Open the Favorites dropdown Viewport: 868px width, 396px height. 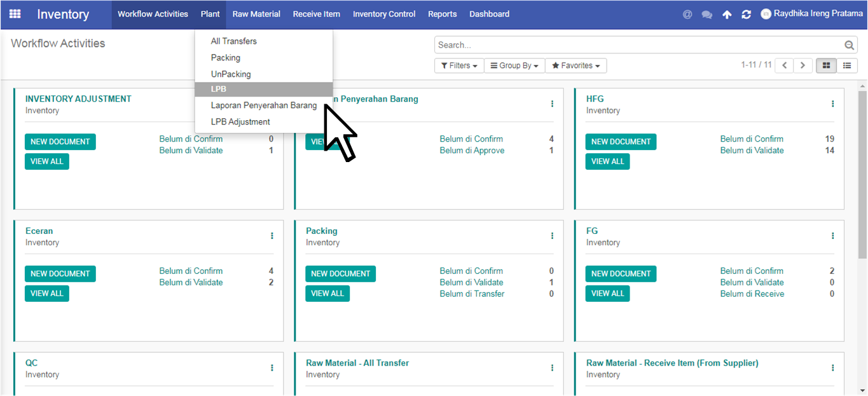tap(575, 65)
